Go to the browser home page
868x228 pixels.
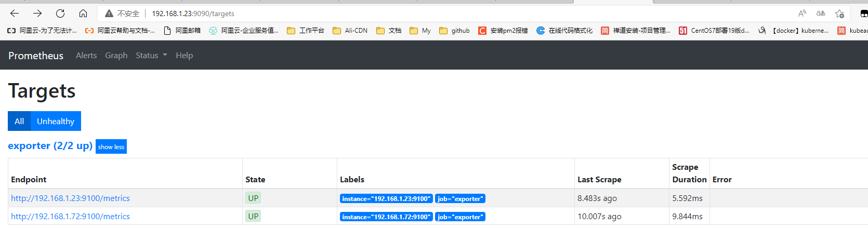(x=83, y=14)
